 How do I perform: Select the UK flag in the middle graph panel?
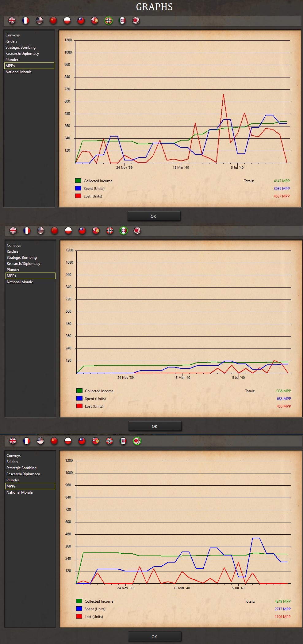pos(13,231)
